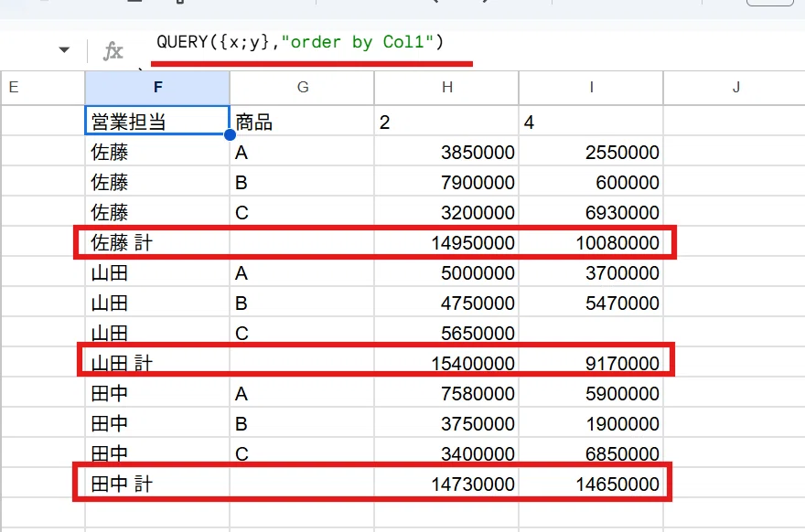This screenshot has height=532, width=805.
Task: Select cell with value 3850000
Action: pos(446,151)
